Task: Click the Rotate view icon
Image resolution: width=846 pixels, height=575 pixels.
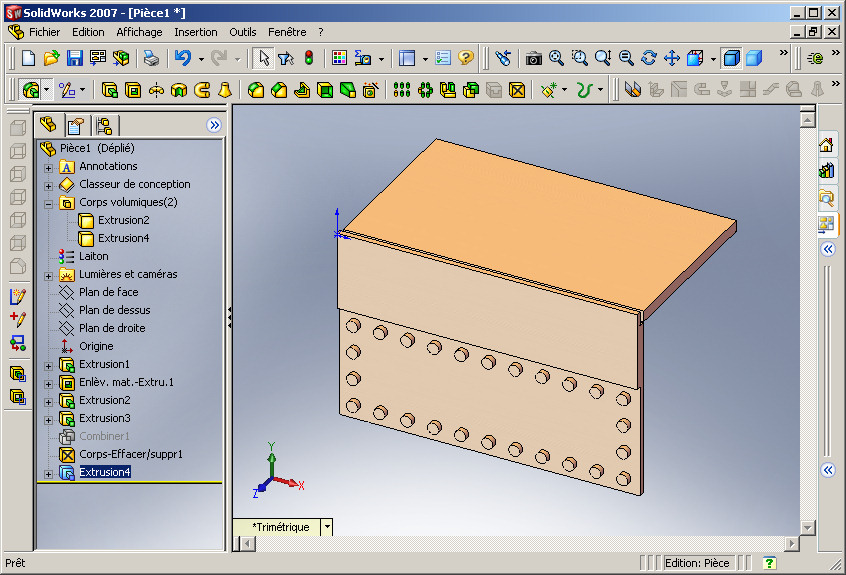Action: (649, 58)
